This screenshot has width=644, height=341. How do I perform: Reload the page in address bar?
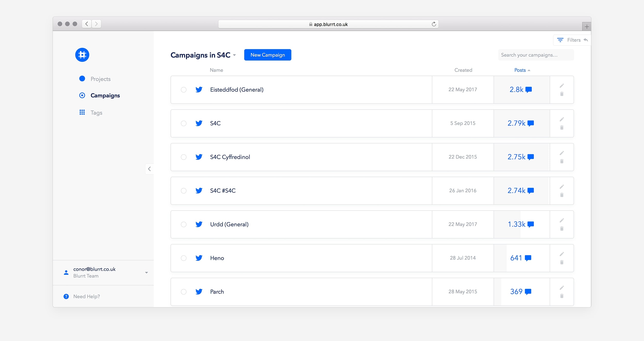pos(434,24)
